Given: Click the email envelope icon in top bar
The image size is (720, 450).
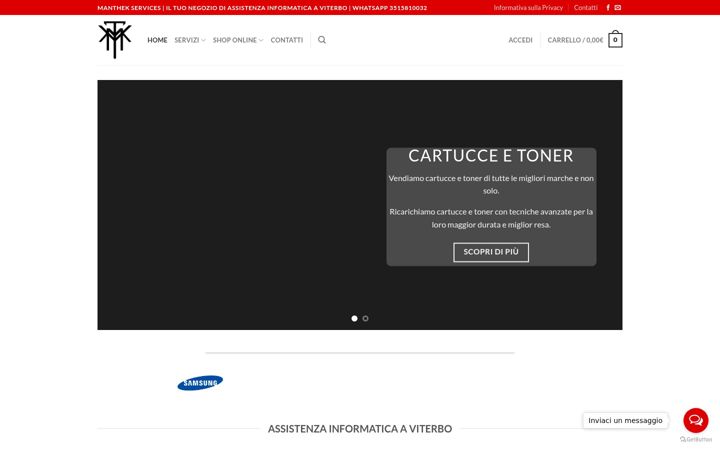Looking at the screenshot, I should (x=618, y=8).
